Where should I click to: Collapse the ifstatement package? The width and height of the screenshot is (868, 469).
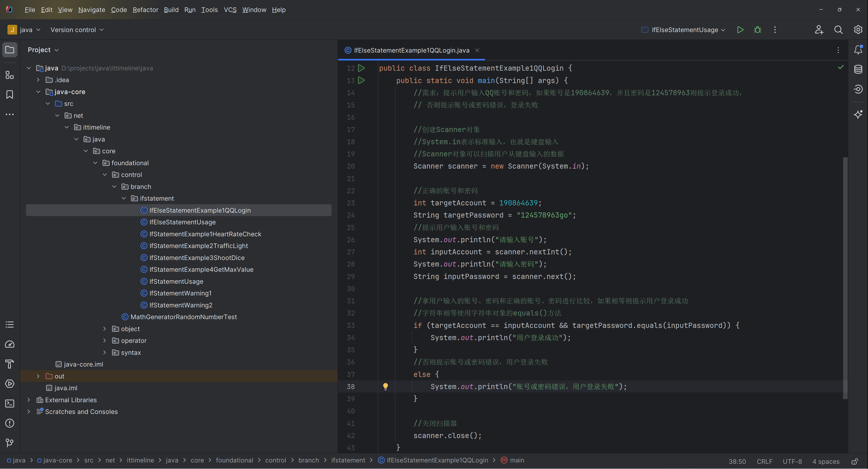point(124,198)
